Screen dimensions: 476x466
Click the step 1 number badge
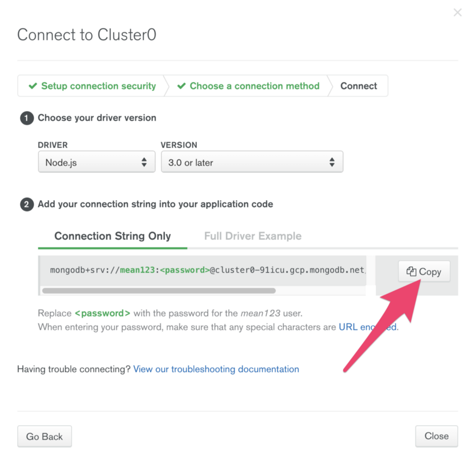click(x=27, y=118)
